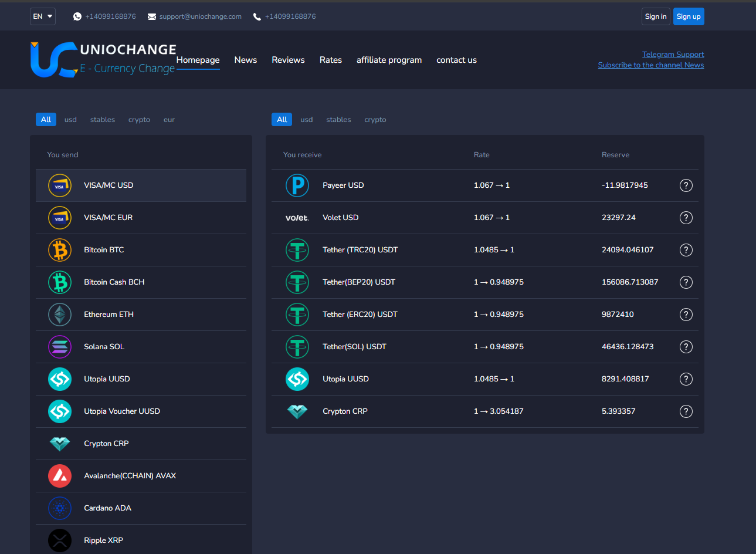The image size is (756, 554).
Task: Click the Volet logo icon
Action: tap(297, 218)
